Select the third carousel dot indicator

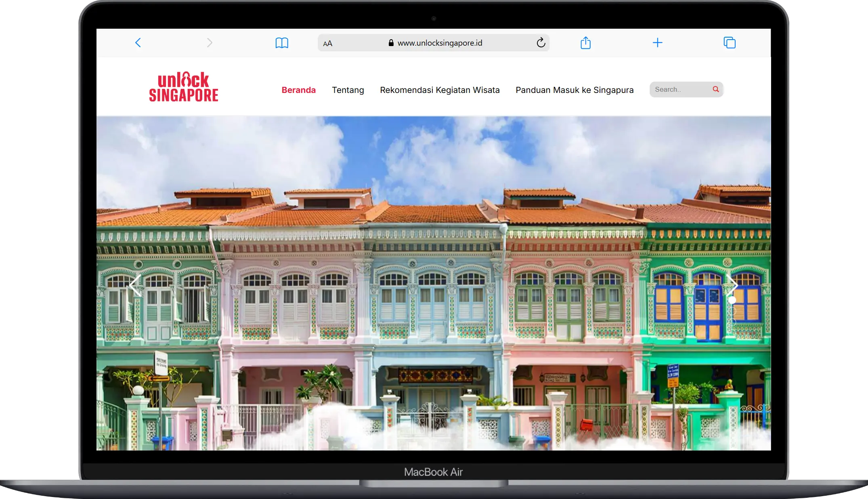pos(732,322)
